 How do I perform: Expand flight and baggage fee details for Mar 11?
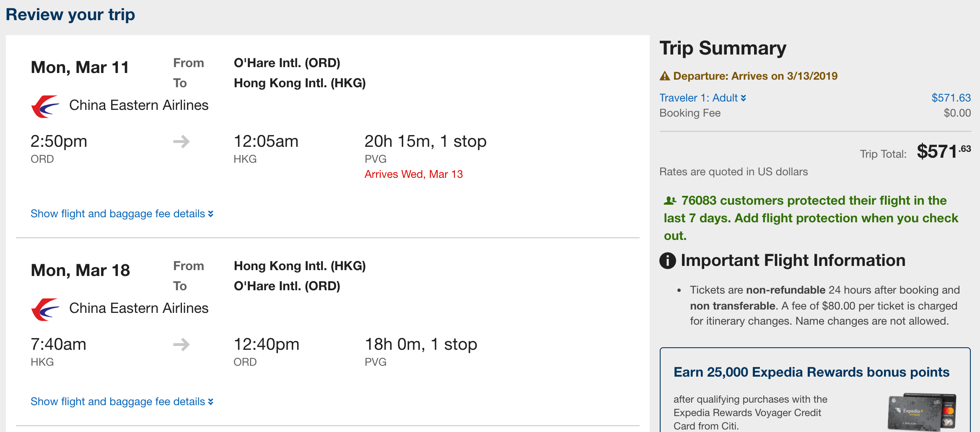point(122,214)
